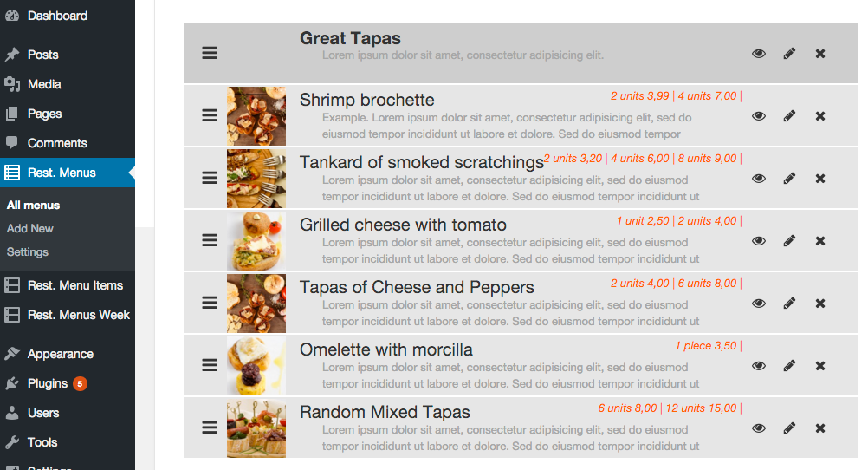The image size is (868, 470).
Task: Click the Great Tapas section reorder handle
Action: click(x=210, y=53)
